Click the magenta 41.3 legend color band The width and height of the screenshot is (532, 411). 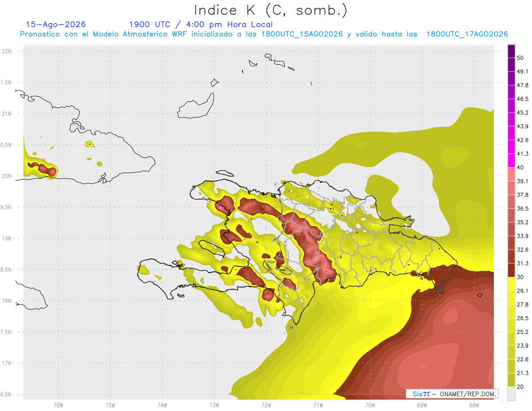511,160
